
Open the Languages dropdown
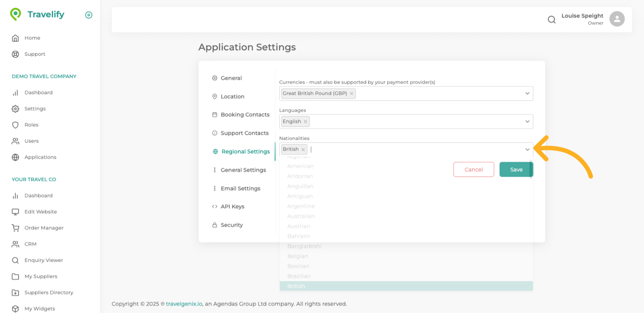[527, 121]
